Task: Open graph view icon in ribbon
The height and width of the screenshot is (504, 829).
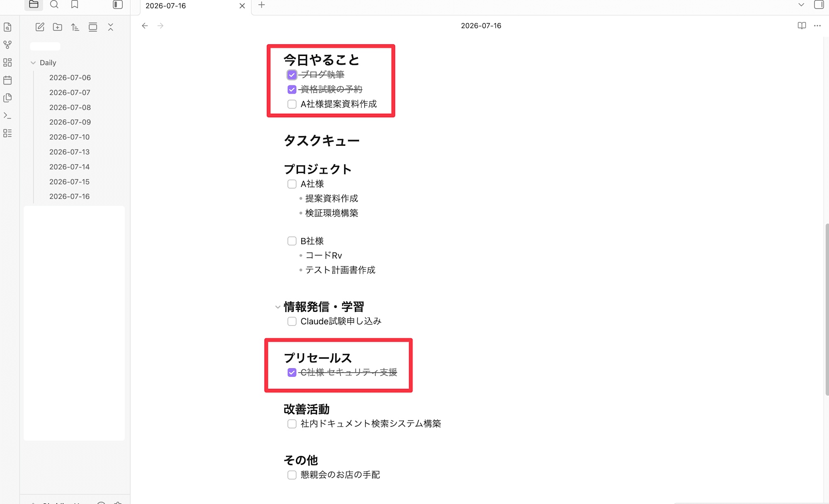Action: click(x=7, y=45)
